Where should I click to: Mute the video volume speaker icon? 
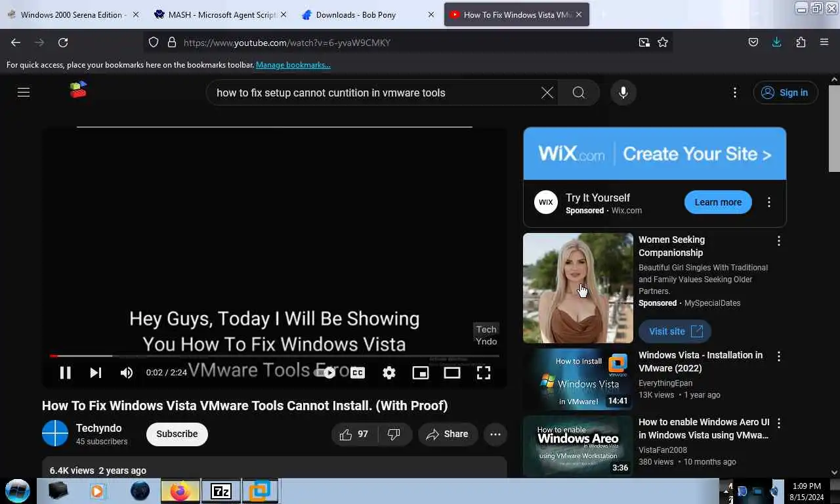pyautogui.click(x=127, y=373)
